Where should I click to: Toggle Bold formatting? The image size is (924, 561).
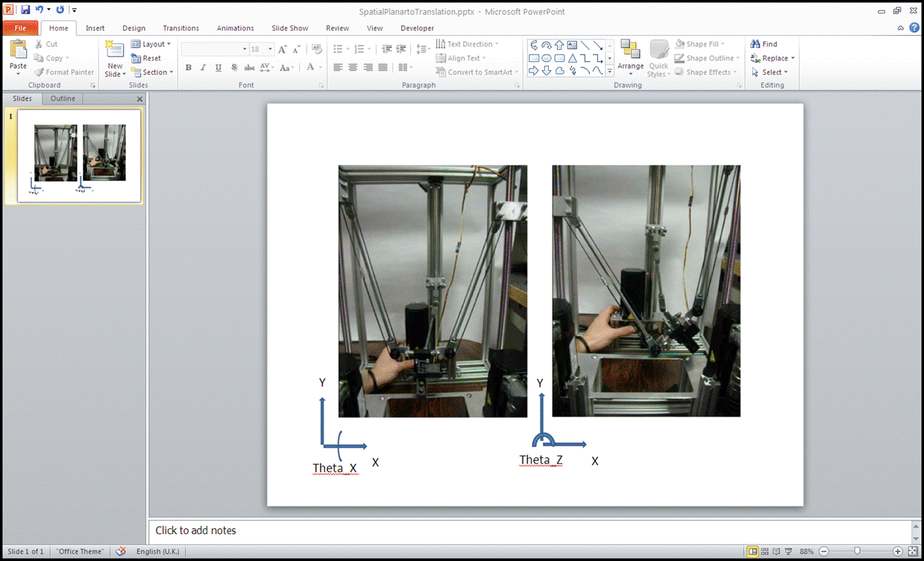click(x=189, y=68)
